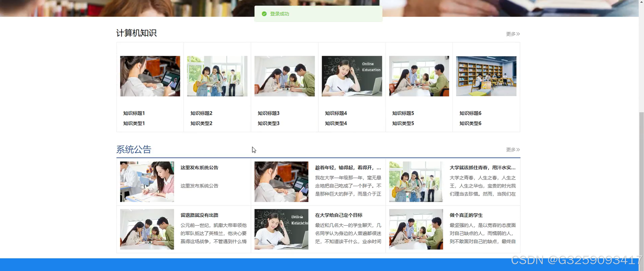Select the 知识类型4 label

tap(336, 123)
